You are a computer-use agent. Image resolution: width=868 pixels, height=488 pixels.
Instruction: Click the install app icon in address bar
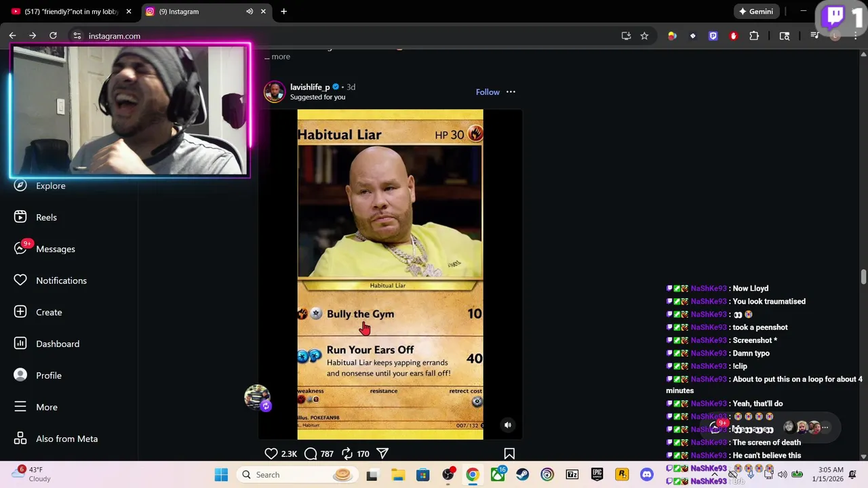click(x=626, y=36)
